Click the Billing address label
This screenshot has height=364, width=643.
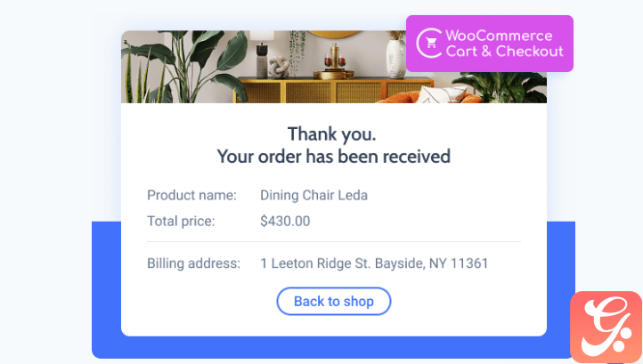point(193,263)
